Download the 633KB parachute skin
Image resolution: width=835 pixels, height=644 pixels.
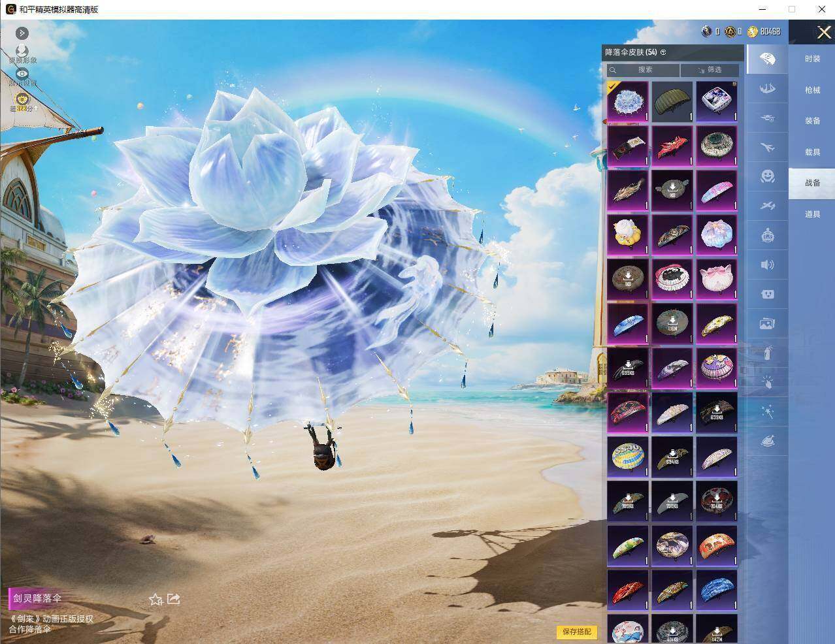pyautogui.click(x=717, y=412)
